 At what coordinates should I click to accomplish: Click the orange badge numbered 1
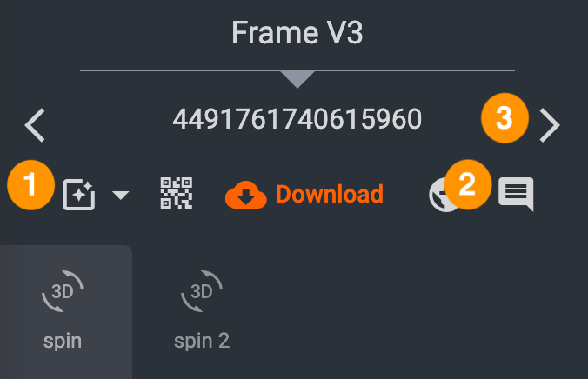(x=30, y=185)
